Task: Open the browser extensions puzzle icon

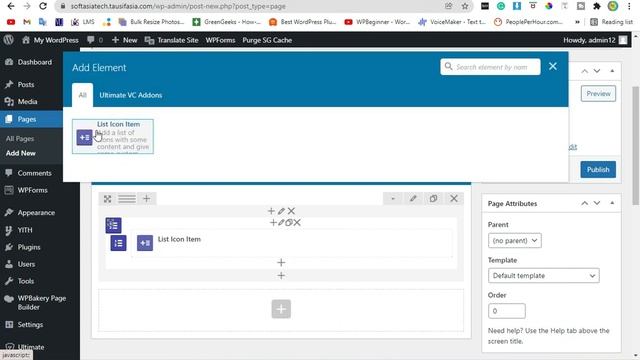Action: tap(597, 6)
